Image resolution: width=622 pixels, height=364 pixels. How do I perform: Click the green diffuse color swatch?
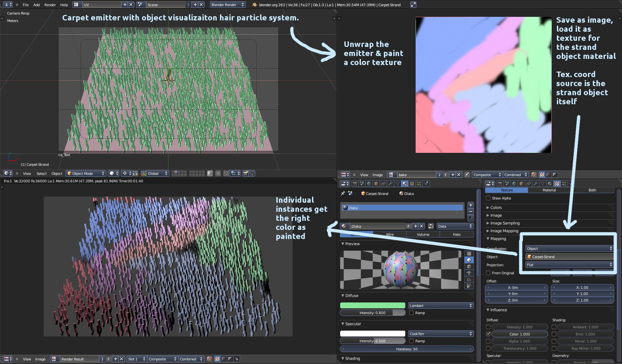coord(373,306)
